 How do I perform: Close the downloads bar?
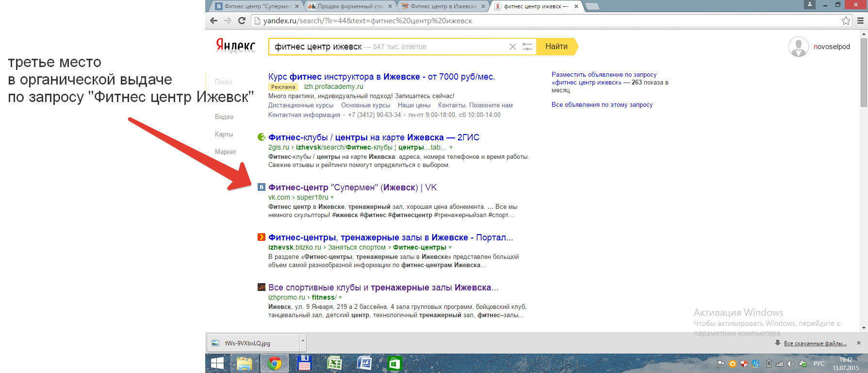tap(858, 343)
